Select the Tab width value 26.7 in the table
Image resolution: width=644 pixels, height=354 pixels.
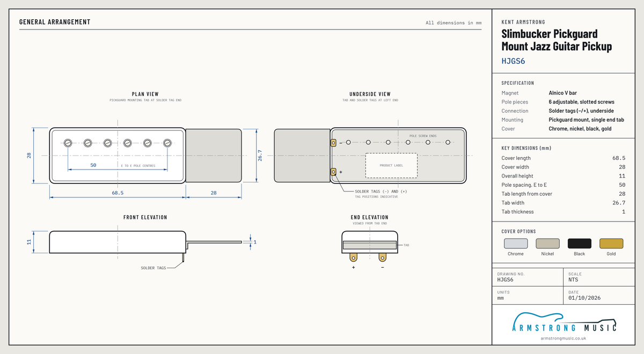click(x=619, y=203)
